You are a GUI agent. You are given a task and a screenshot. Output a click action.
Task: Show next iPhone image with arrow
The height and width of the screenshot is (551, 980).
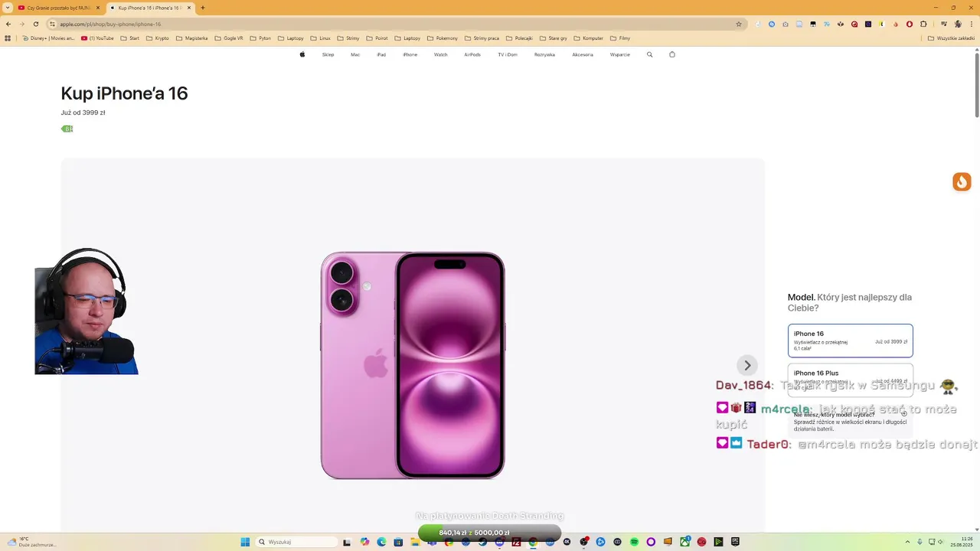point(747,365)
